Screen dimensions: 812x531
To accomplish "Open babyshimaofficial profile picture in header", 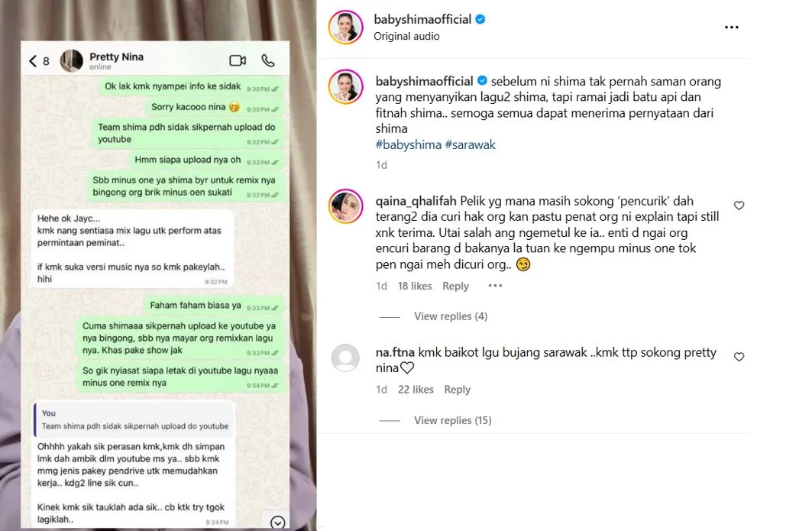I will [x=345, y=27].
